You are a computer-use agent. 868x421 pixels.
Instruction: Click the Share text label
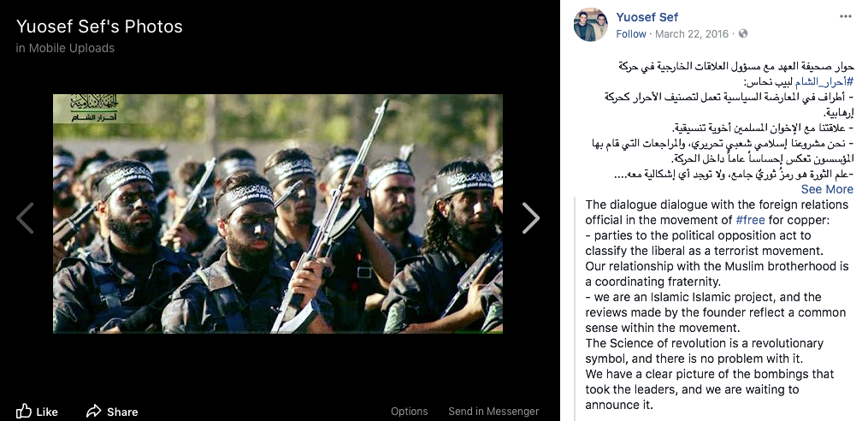[122, 412]
